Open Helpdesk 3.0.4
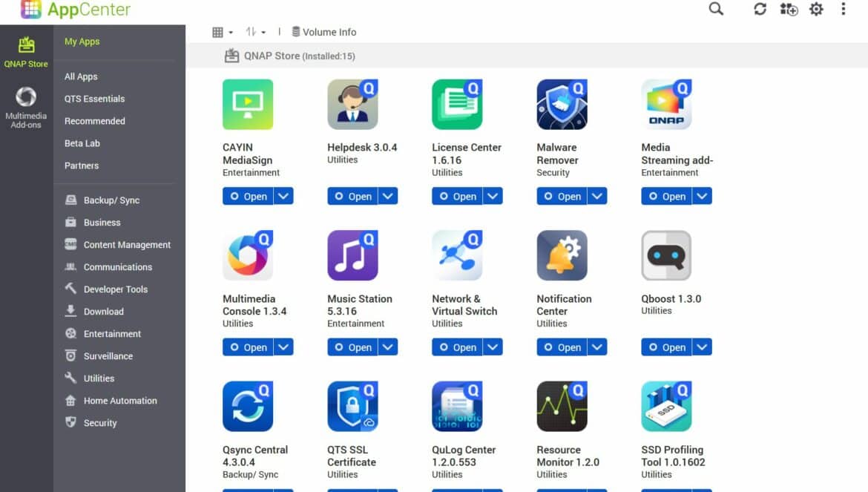 (352, 196)
